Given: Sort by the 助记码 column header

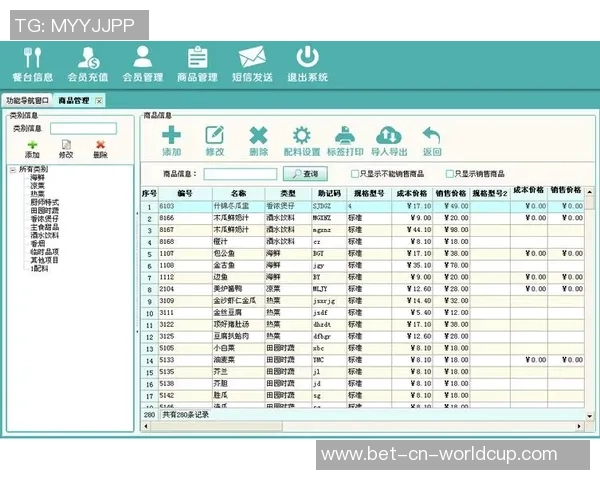Looking at the screenshot, I should point(329,193).
